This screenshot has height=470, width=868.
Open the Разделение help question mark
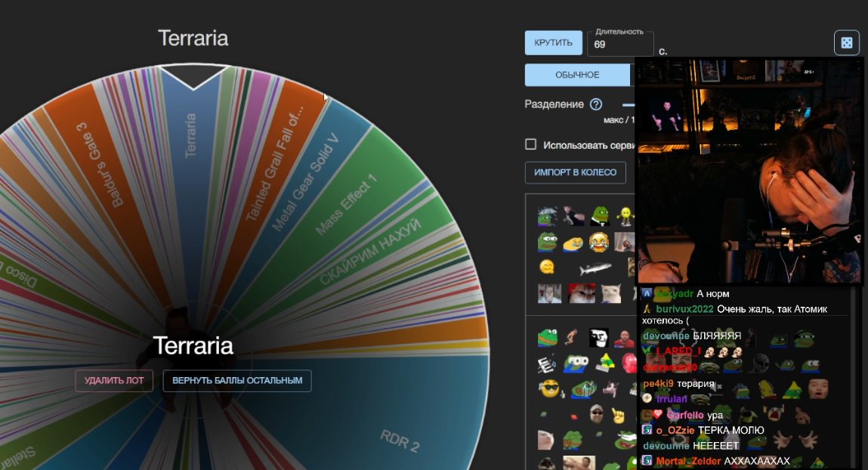[595, 104]
